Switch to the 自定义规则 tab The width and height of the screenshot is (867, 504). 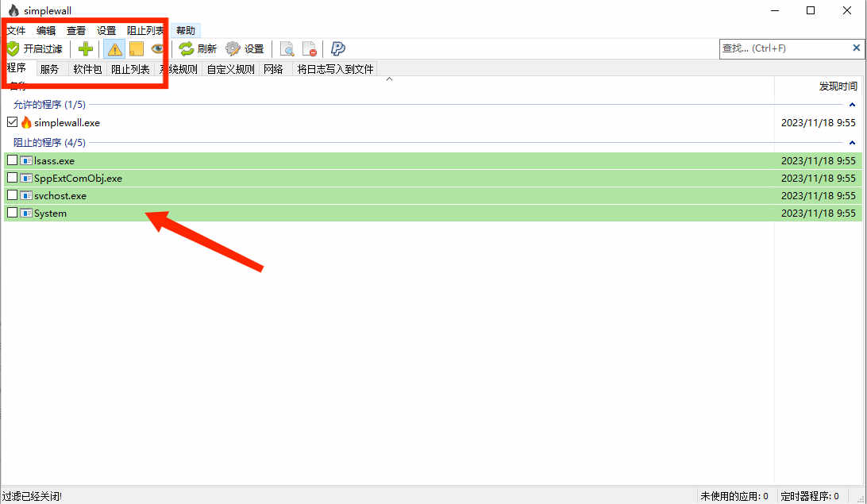click(x=230, y=69)
